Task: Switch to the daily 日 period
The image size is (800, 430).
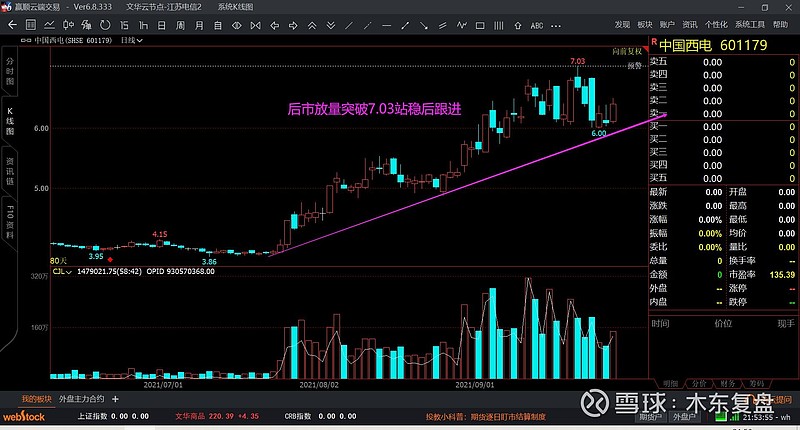Action: point(162,25)
